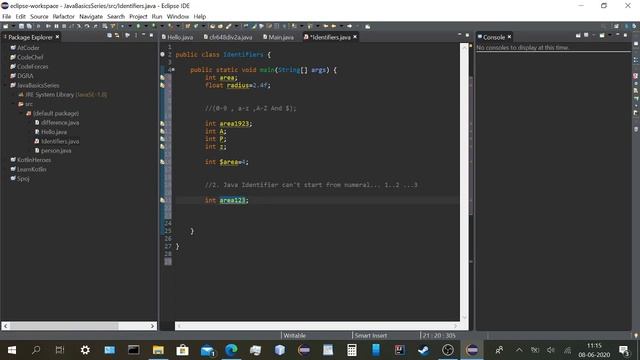This screenshot has width=640, height=360.
Task: Go to Previous Annotation arrow icon
Action: tap(309, 26)
